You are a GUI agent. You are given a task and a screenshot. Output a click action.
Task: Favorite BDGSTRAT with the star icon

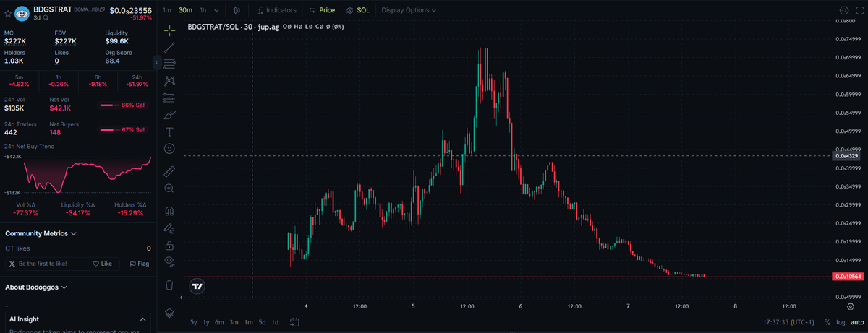[8, 13]
